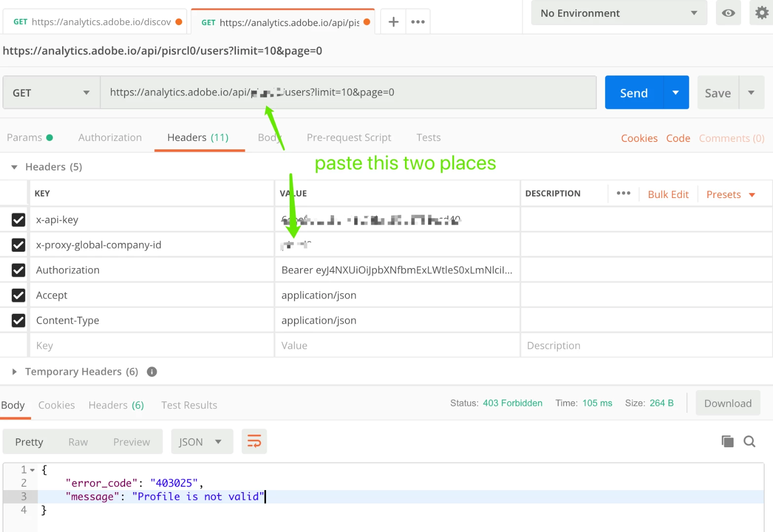The image size is (773, 532).
Task: Click the error_code "403025" line
Action: click(x=400, y=483)
